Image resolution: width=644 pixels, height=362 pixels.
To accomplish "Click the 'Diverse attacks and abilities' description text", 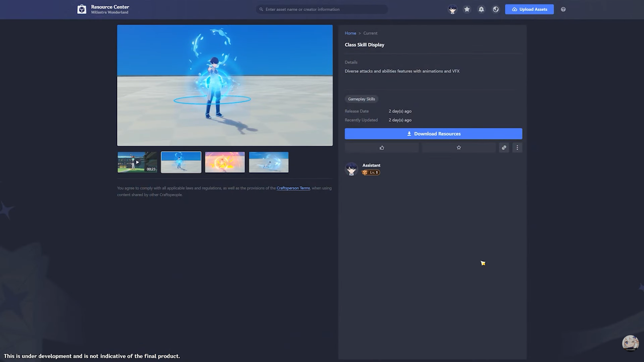I will coord(402,71).
